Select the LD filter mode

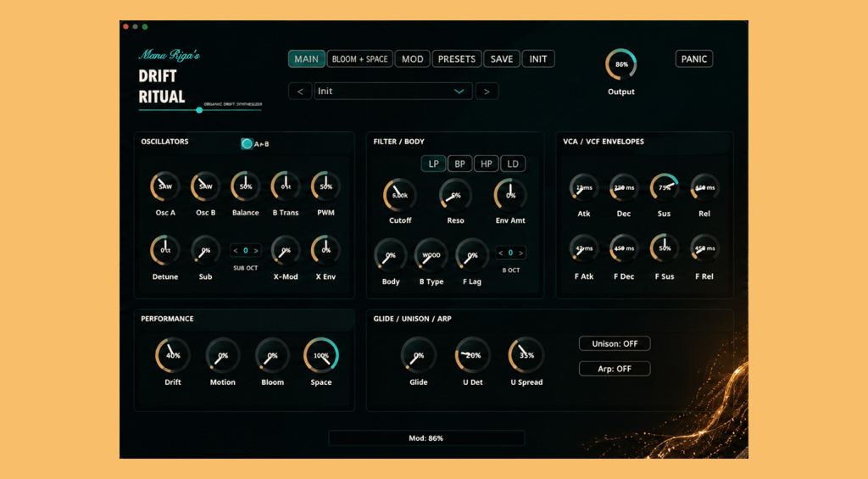(513, 164)
